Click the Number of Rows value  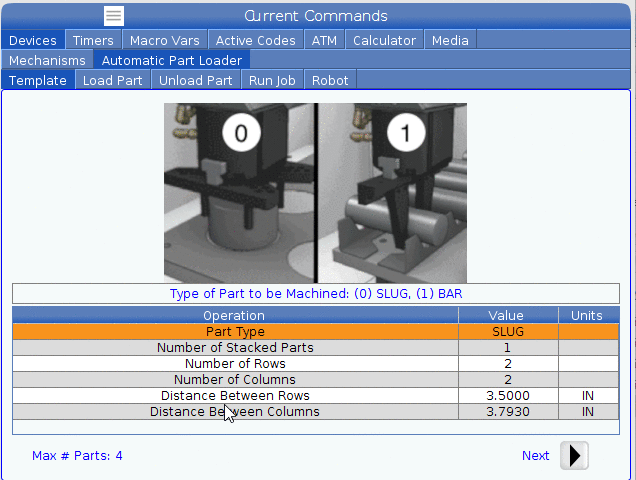507,363
